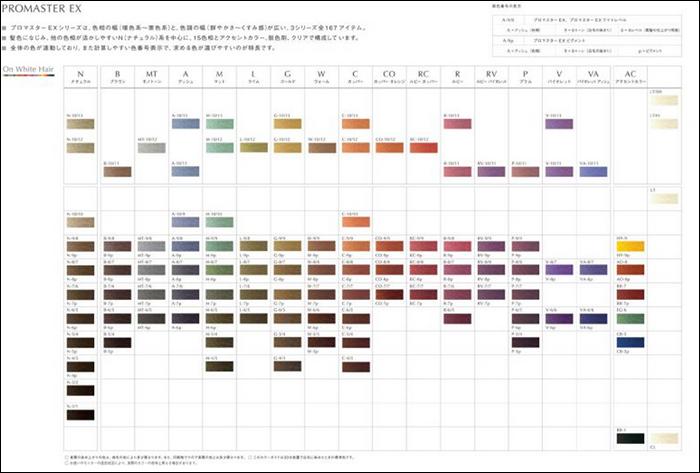Image resolution: width=700 pixels, height=473 pixels.
Task: Select the B-10/11 brown swatch
Action: [x=117, y=171]
